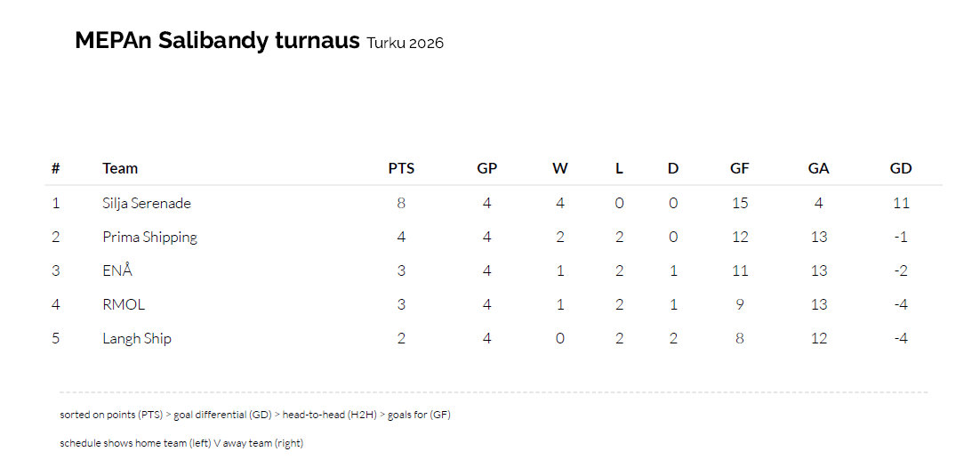This screenshot has width=980, height=468.
Task: Open the Prima Shipping team link
Action: pyautogui.click(x=149, y=237)
